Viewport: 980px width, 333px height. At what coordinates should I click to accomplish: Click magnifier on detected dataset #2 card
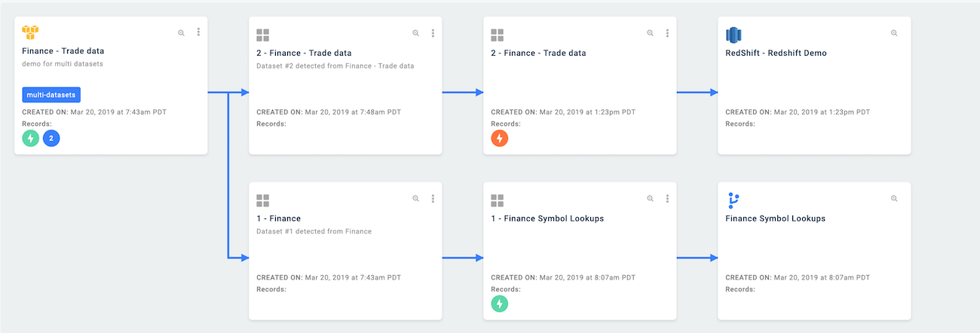(415, 33)
